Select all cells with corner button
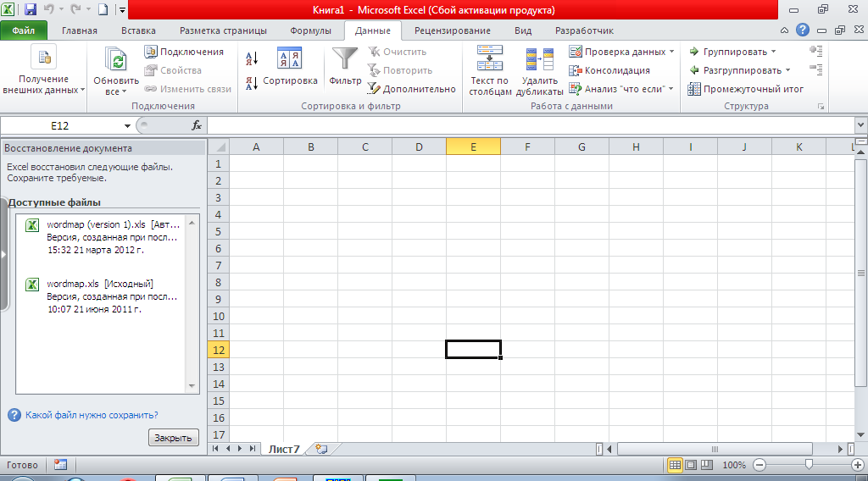Screen dimensions: 868x481 point(220,147)
